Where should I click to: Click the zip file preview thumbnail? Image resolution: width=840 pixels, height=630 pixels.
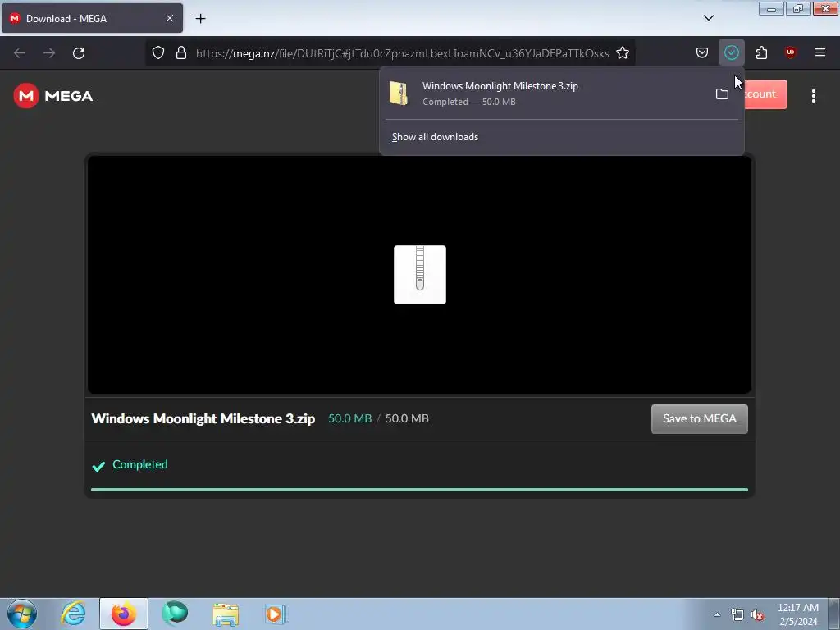[x=420, y=275]
